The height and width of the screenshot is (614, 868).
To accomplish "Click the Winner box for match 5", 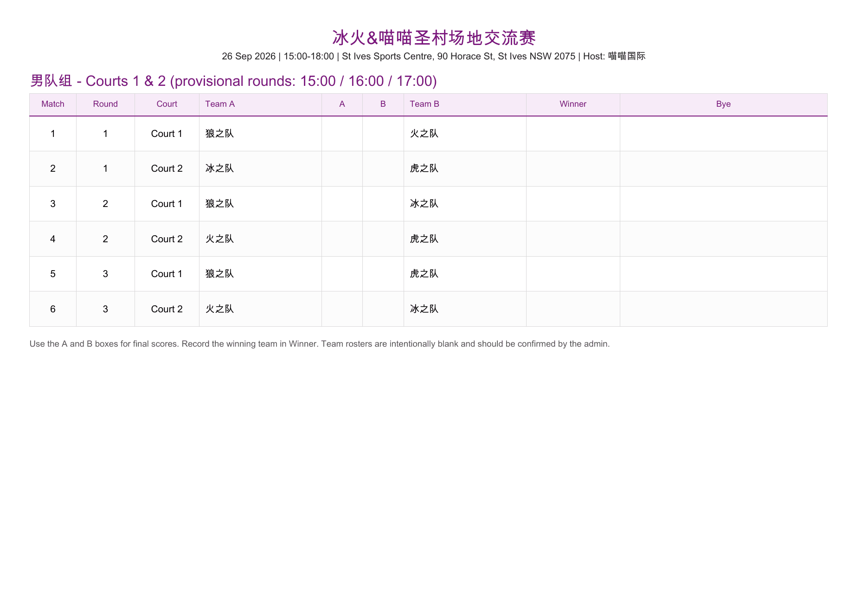I will pos(573,274).
